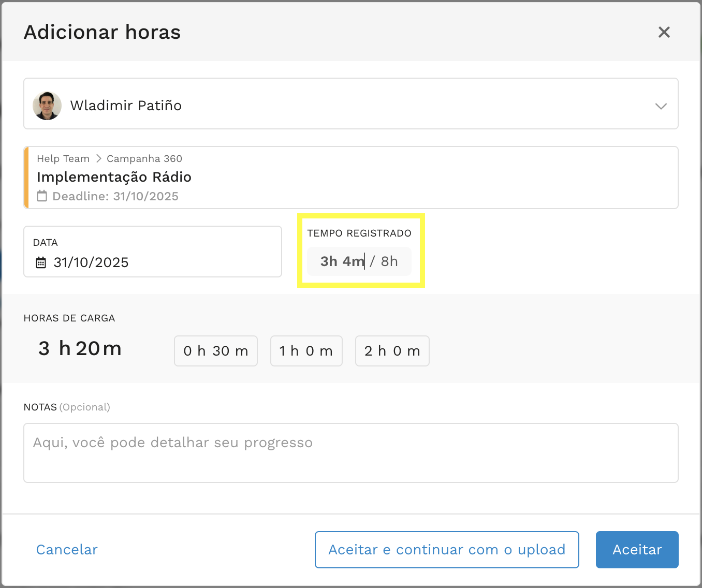Confirm with the Aceitar button
The image size is (702, 588).
(637, 550)
